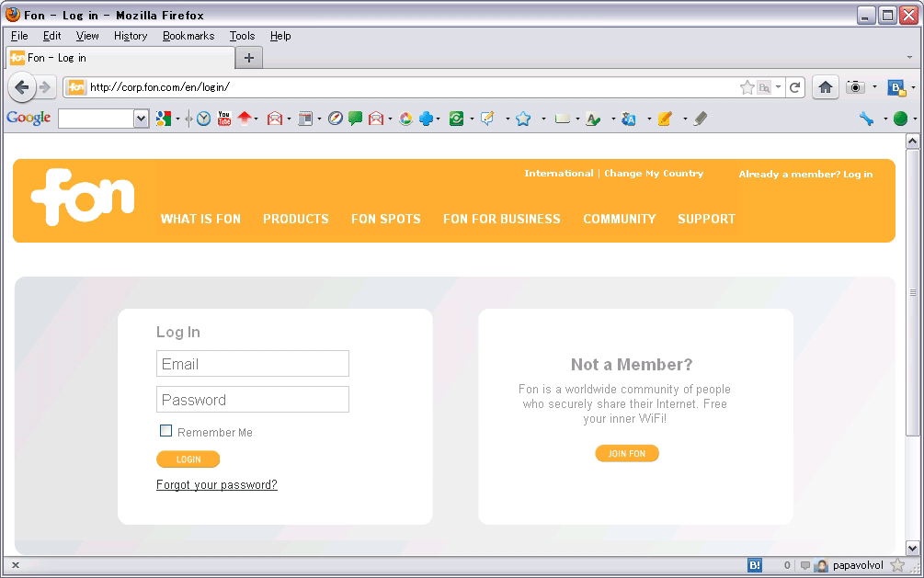Click the 'Change My Country' link
Viewport: 924px width, 578px height.
tap(654, 174)
